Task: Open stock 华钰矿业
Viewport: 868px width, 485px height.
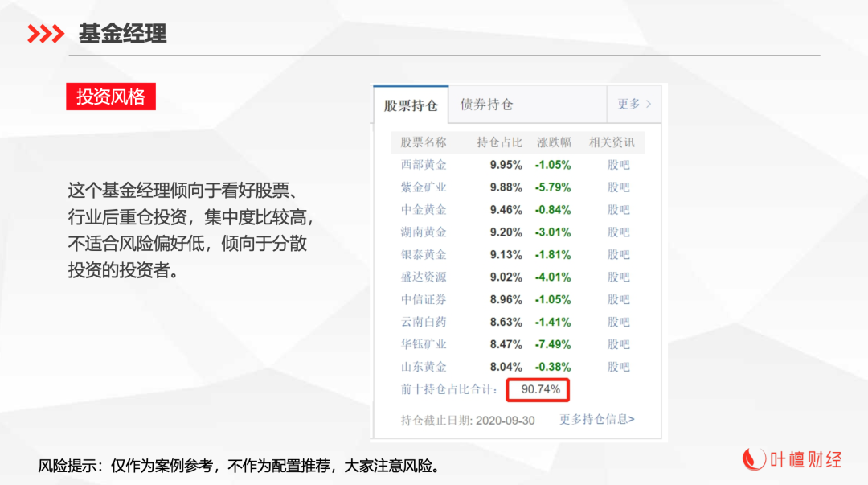Action: 424,344
